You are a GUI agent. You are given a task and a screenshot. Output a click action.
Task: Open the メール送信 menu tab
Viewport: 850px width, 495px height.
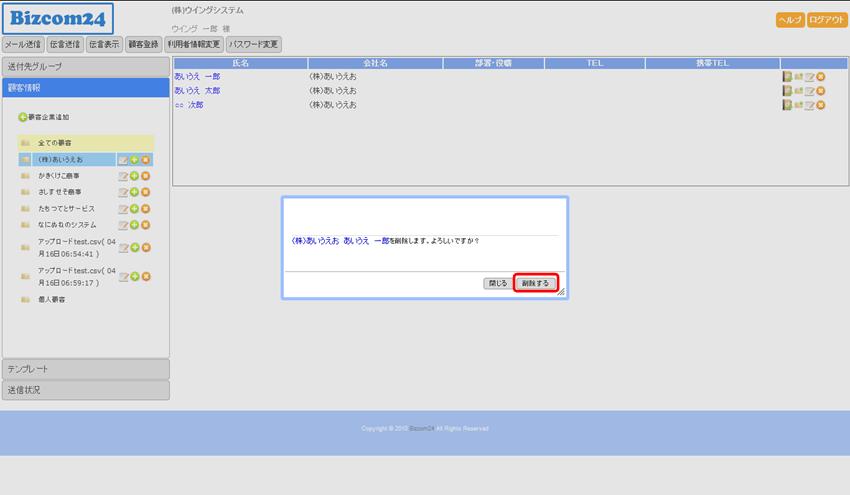coord(23,44)
